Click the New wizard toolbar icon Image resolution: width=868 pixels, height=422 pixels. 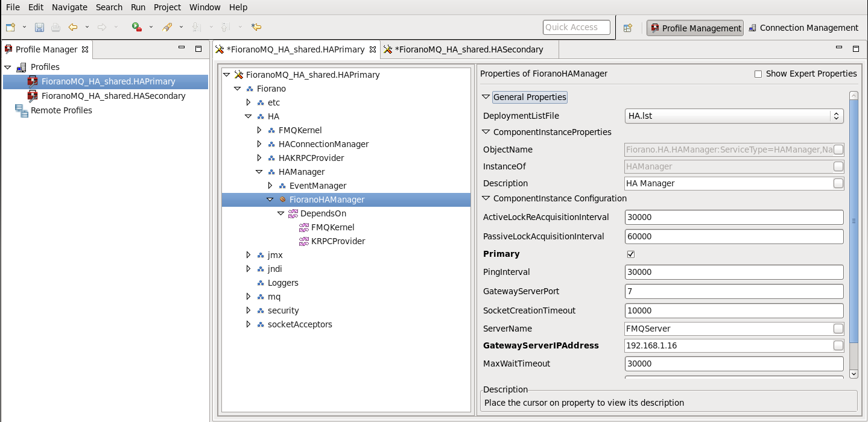pyautogui.click(x=11, y=27)
